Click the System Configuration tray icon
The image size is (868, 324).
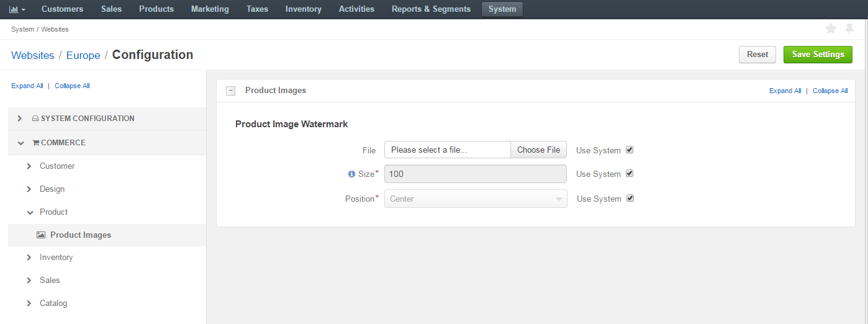tap(36, 119)
